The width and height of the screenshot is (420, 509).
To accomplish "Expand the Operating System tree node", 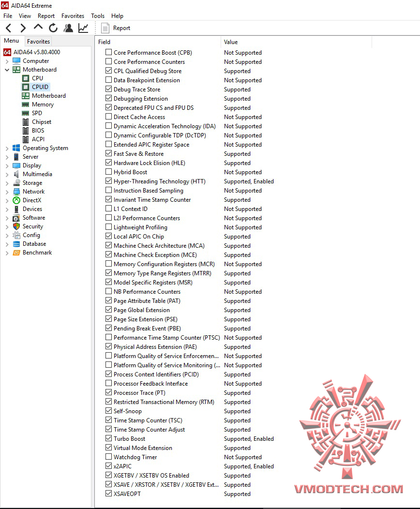I will [7, 149].
